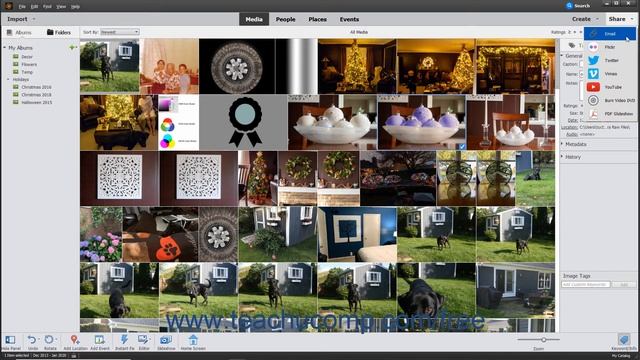Select the black award ribbon thumbnail
Viewport: 640px width, 360px height.
pyautogui.click(x=243, y=122)
